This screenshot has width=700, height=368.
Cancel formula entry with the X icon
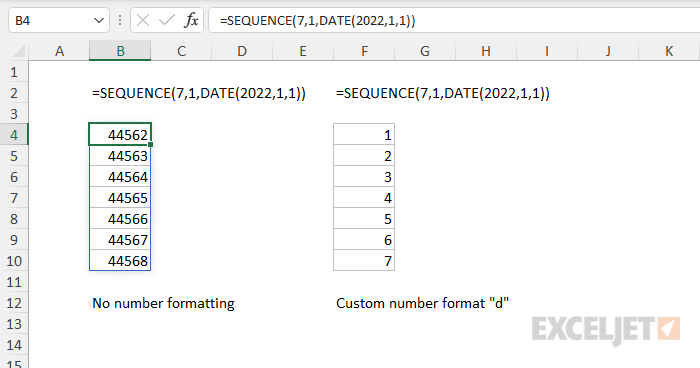point(143,21)
